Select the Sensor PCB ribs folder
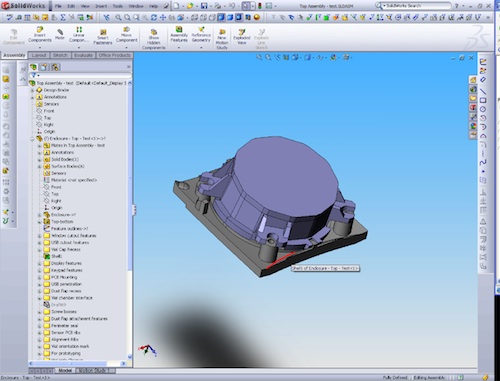This screenshot has width=500, height=381. pos(66,332)
